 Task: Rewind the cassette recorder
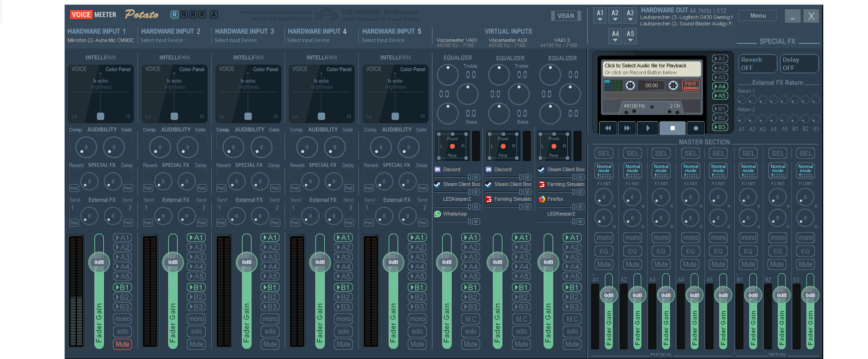point(608,128)
